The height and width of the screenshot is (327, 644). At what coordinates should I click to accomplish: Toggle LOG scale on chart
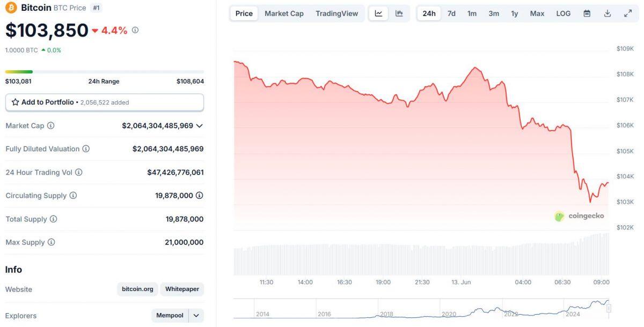pos(563,13)
